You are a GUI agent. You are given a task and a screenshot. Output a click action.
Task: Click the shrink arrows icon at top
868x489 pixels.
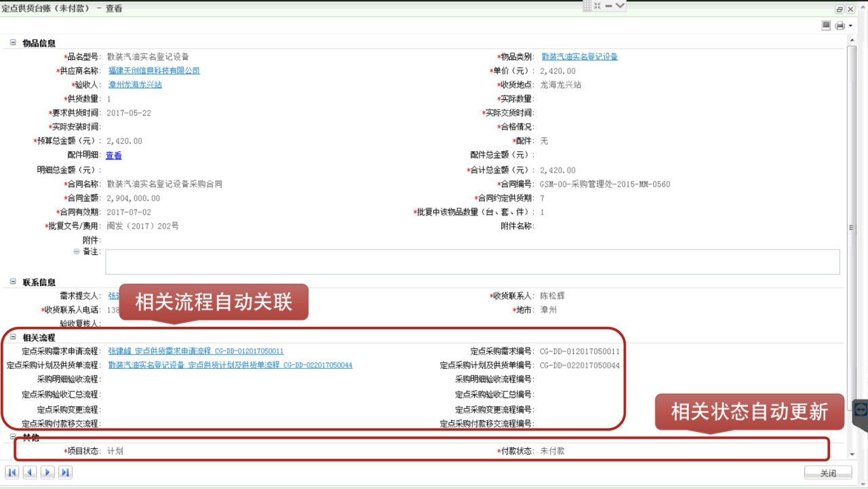click(x=597, y=5)
